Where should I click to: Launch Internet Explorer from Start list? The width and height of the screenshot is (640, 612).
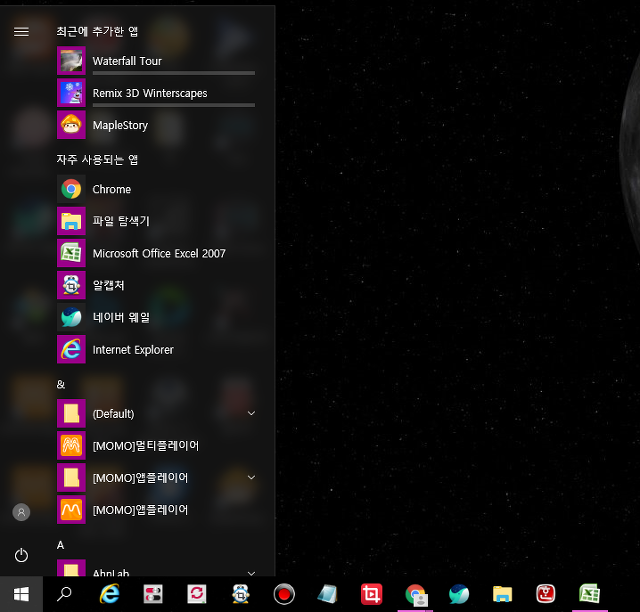157,349
